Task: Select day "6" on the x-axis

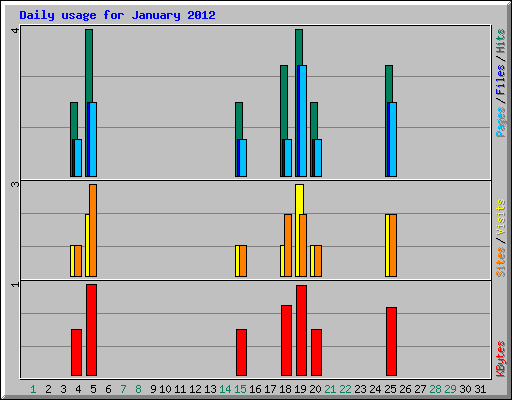Action: tap(108, 389)
